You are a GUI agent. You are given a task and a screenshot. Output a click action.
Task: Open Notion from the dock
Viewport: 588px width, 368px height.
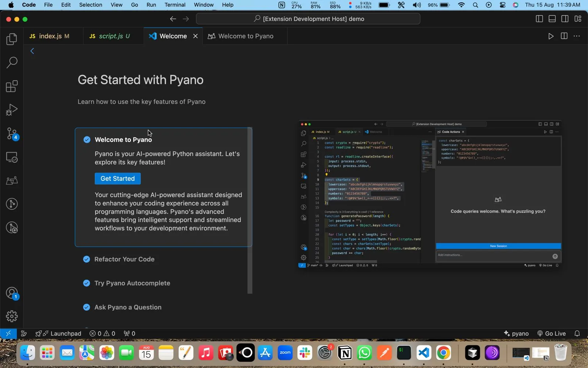pos(344,353)
